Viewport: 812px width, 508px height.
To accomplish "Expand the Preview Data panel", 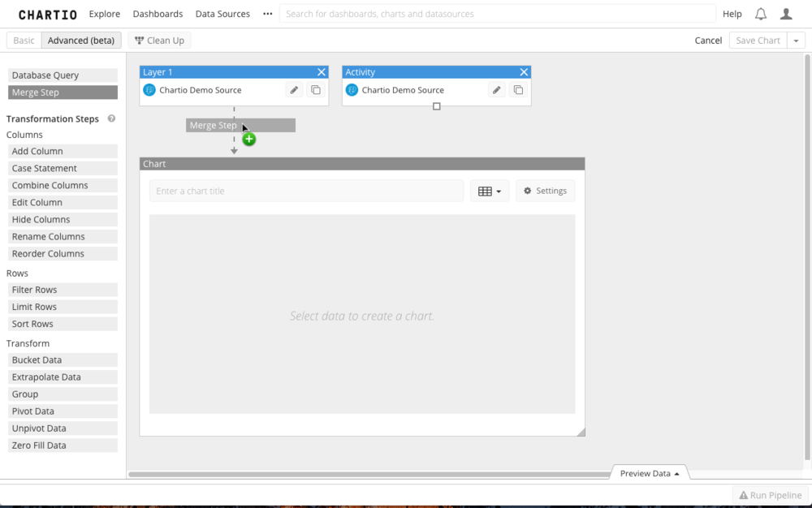I will coord(650,473).
